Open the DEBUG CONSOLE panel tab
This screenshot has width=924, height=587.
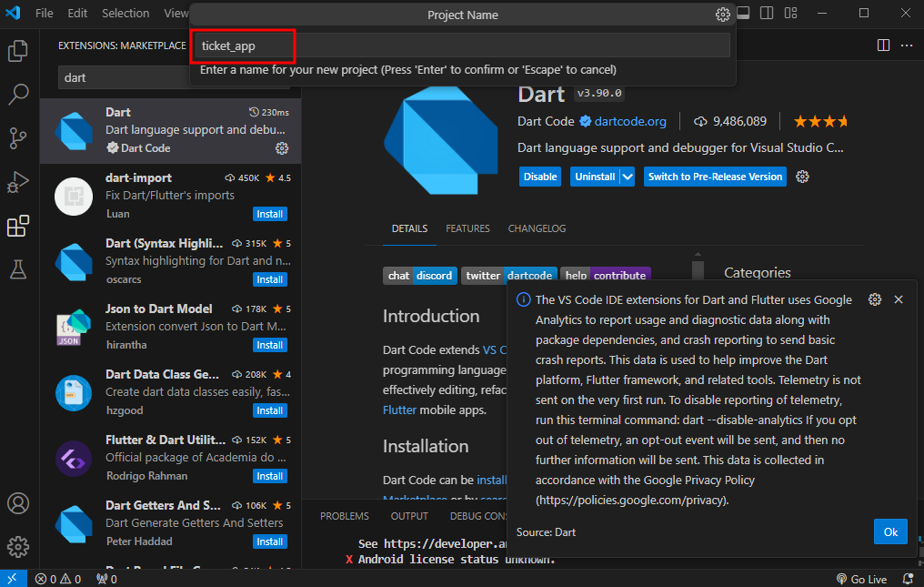pos(478,516)
